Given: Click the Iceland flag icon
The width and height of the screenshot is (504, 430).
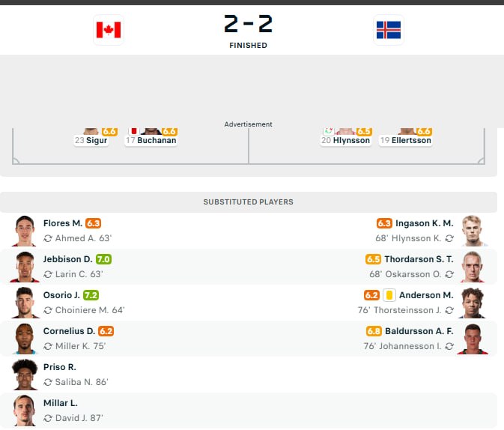Looking at the screenshot, I should point(388,30).
